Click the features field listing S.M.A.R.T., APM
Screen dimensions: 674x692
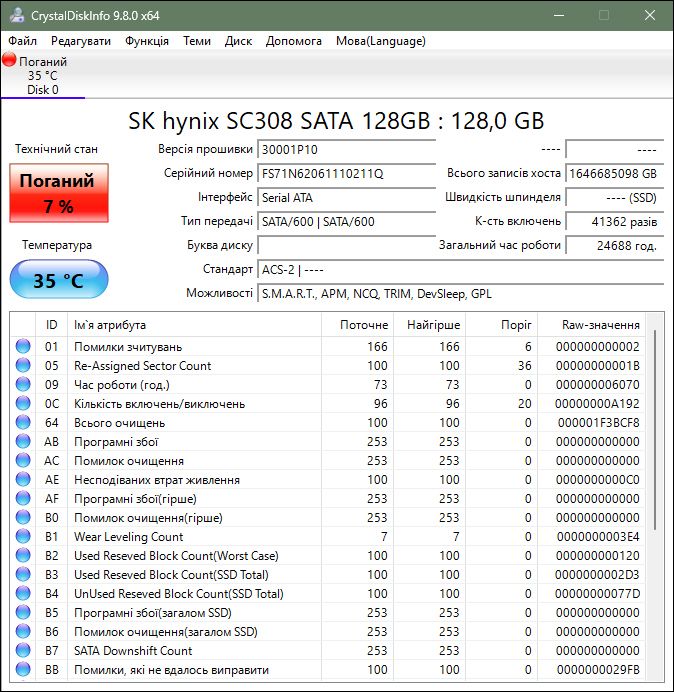pos(460,293)
